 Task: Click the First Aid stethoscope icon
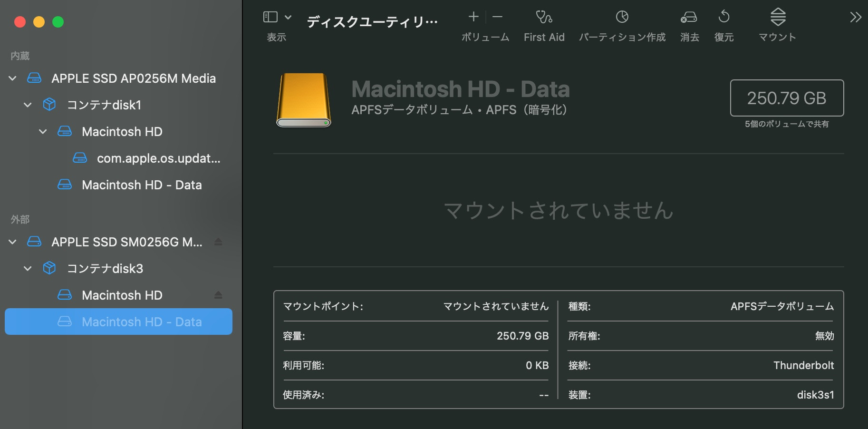(x=544, y=18)
